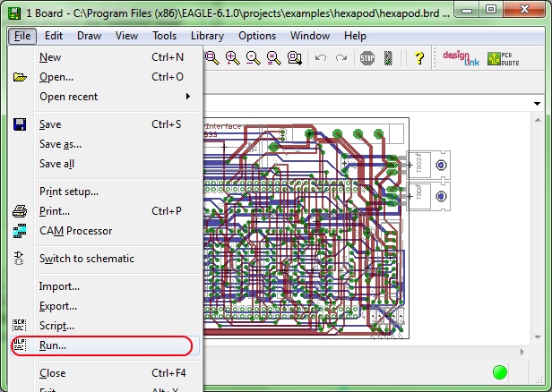This screenshot has height=392, width=552.
Task: Click the ULP icon beside Run
Action: click(20, 345)
